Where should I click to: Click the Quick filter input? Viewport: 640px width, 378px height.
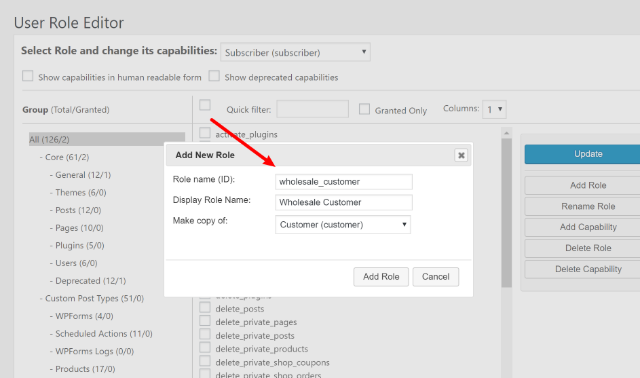(x=313, y=109)
